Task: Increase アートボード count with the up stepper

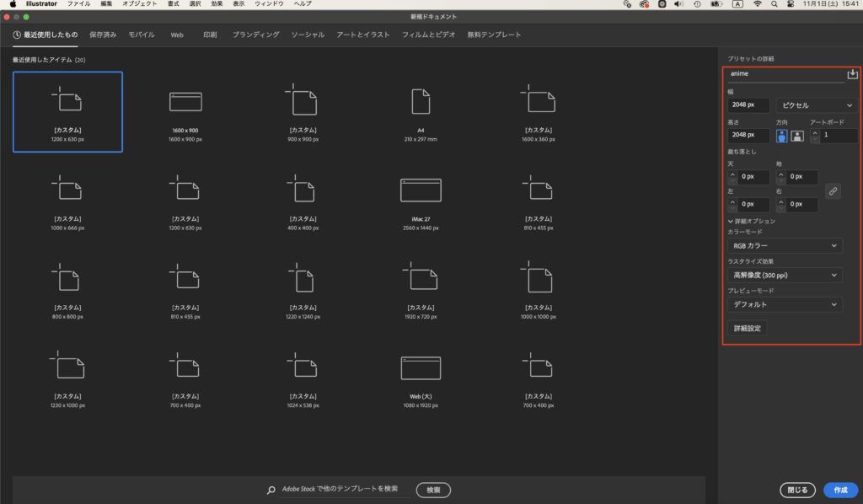Action: (816, 131)
